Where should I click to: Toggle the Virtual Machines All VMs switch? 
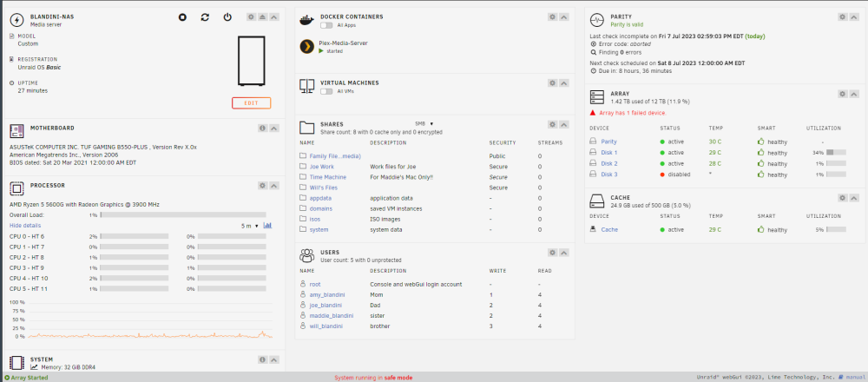pos(326,91)
